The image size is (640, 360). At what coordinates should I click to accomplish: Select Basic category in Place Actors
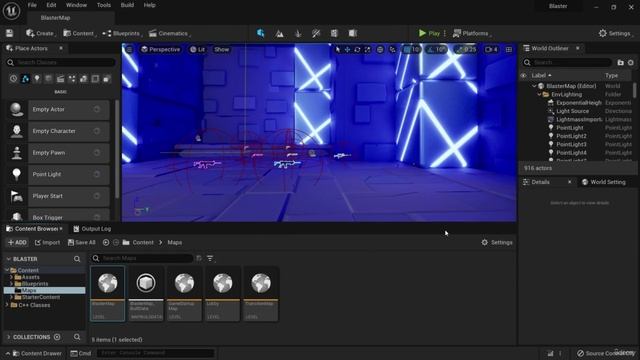tap(25, 79)
